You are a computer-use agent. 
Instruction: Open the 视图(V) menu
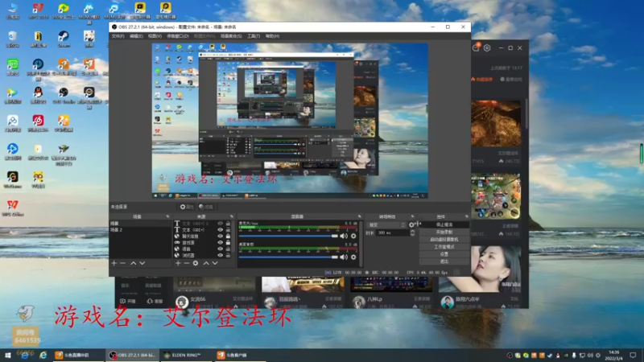click(155, 36)
